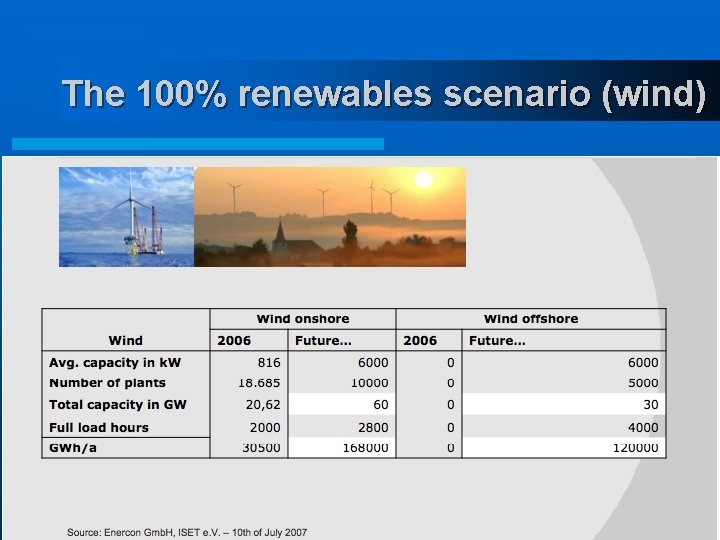
Task: Click the highlighted cell with value 30
Action: 563,405
